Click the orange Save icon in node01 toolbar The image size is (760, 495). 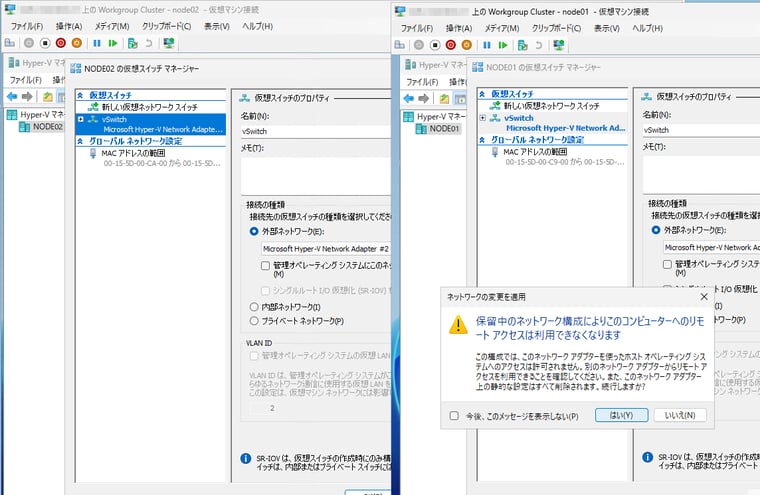pos(466,45)
